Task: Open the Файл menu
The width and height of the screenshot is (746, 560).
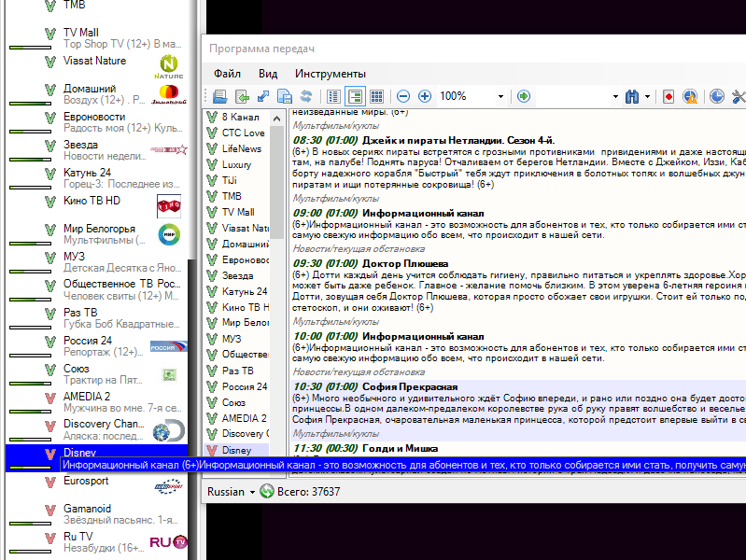Action: point(227,74)
